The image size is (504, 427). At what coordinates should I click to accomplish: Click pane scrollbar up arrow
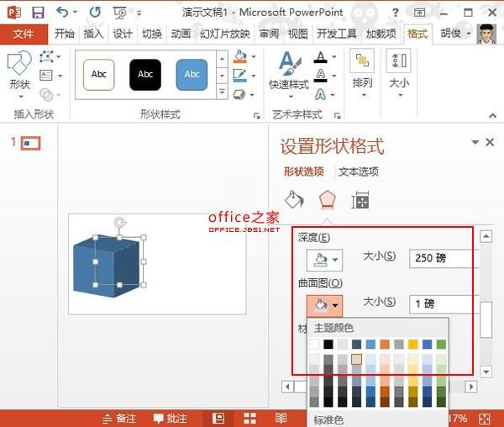[x=486, y=237]
